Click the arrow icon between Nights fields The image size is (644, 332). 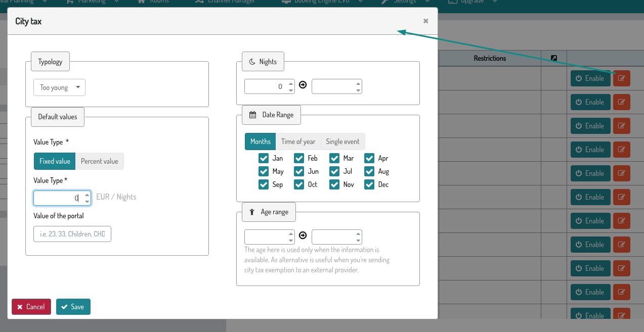coord(303,85)
